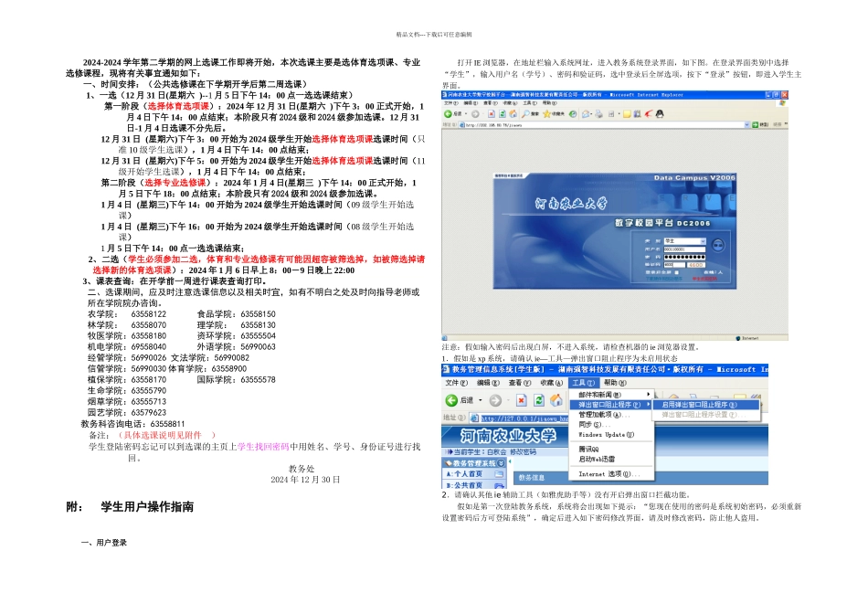
Task: Click the captcha image showing 4600
Action: [696, 265]
